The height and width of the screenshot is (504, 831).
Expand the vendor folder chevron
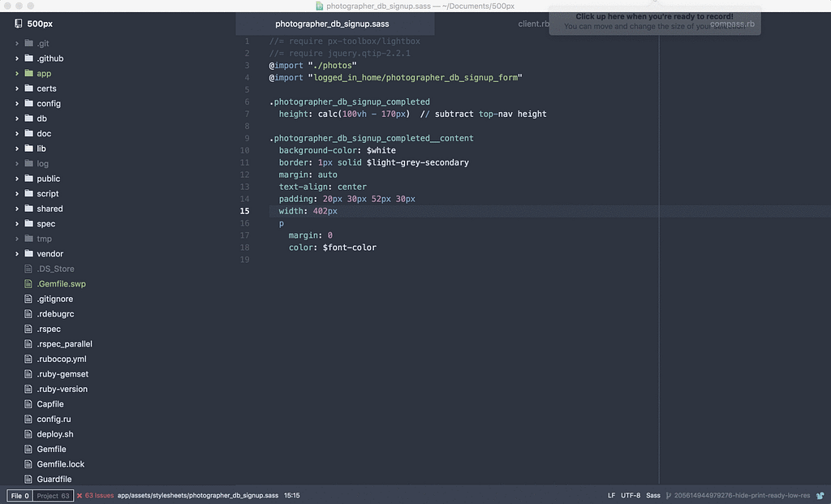(17, 254)
